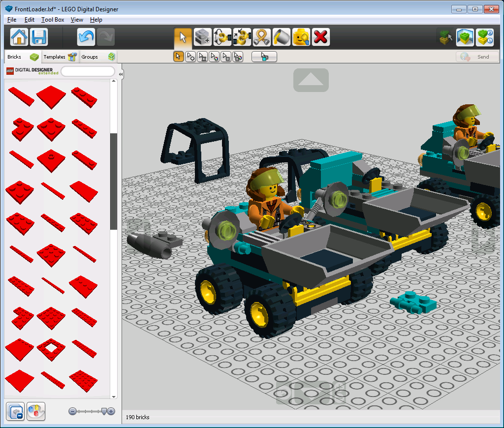Open the Bricks tab
Viewport: 504px width, 428px height.
(23, 57)
